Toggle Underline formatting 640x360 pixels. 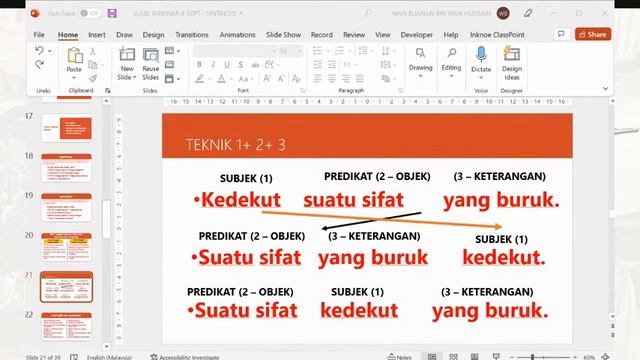[227, 64]
